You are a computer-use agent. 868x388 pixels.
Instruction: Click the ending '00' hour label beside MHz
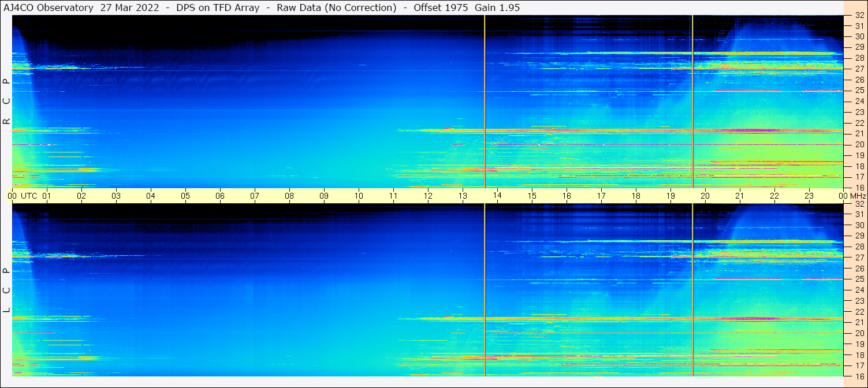tap(843, 196)
